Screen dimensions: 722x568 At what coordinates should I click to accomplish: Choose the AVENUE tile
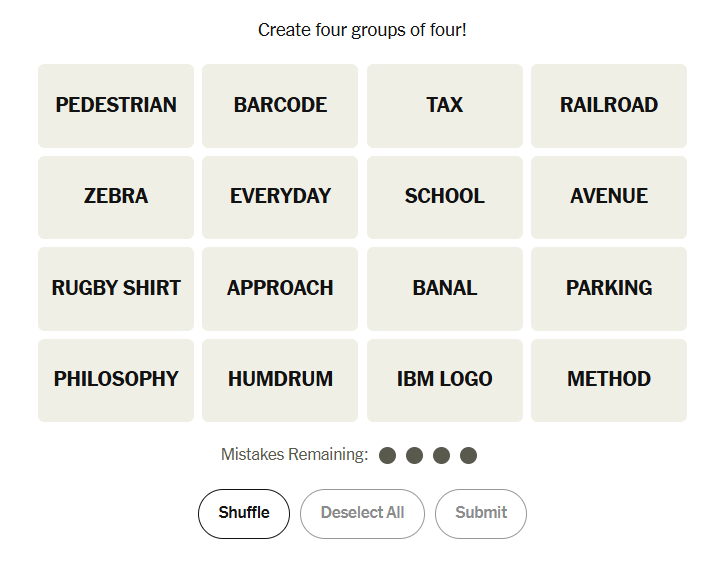click(608, 197)
